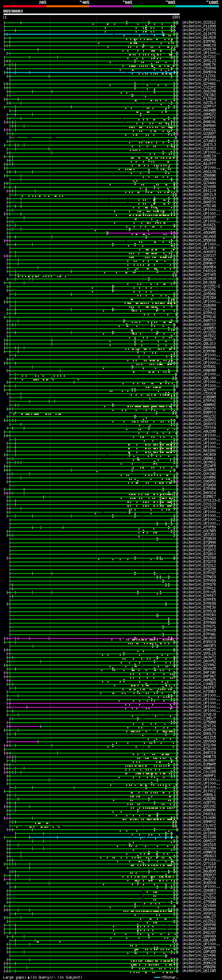Select hit label UniRef100_Q1IRT5
Screen dimensions: 222x980
coord(199,34)
